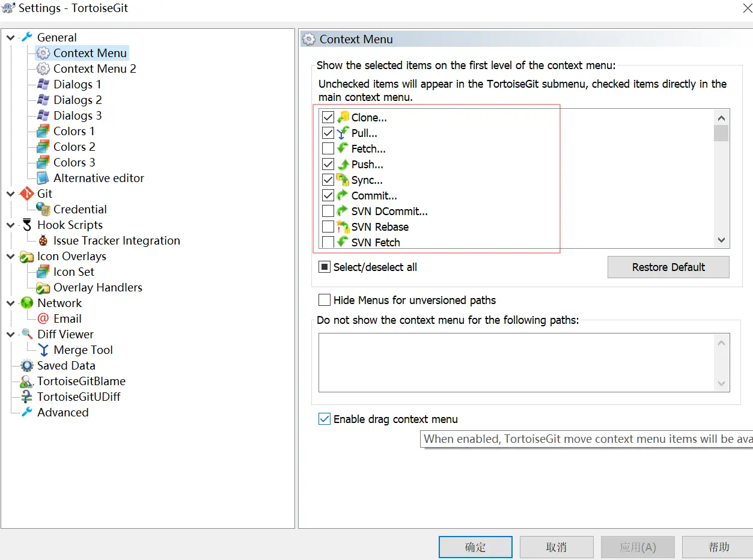Screen dimensions: 753x560
Task: Open the Context Menu 2 settings page
Action: tap(95, 68)
